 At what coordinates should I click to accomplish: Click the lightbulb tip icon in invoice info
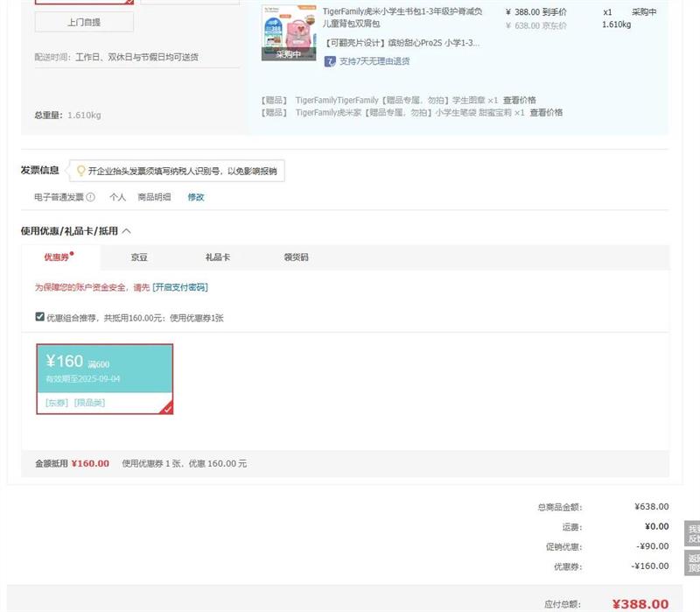coord(81,171)
